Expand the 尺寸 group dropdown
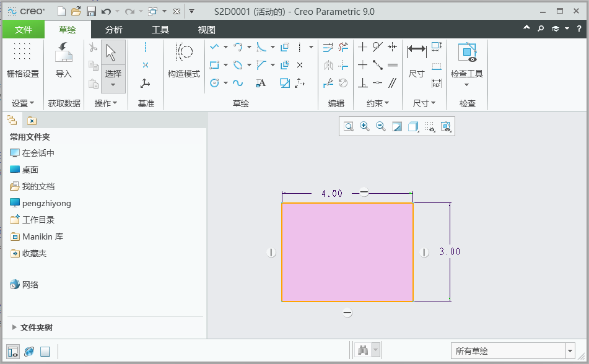 tap(424, 103)
